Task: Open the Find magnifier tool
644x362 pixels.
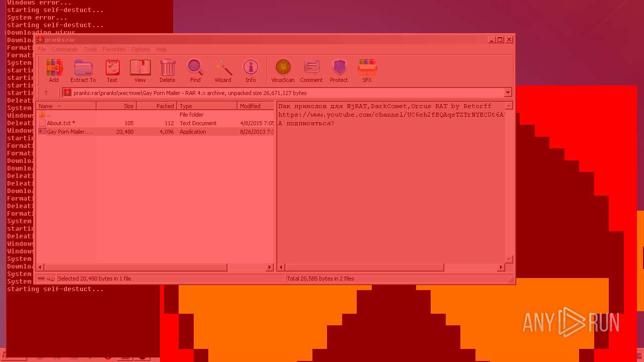Action: (x=195, y=71)
